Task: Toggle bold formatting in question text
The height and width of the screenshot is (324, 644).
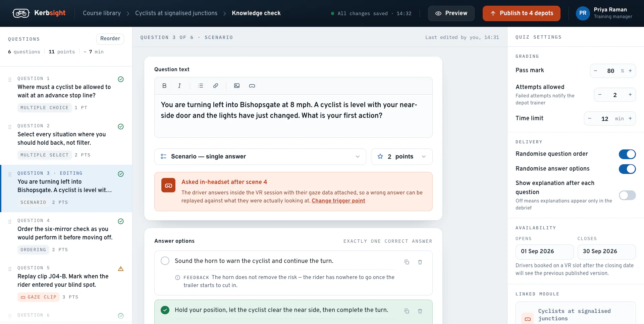Action: tap(164, 86)
